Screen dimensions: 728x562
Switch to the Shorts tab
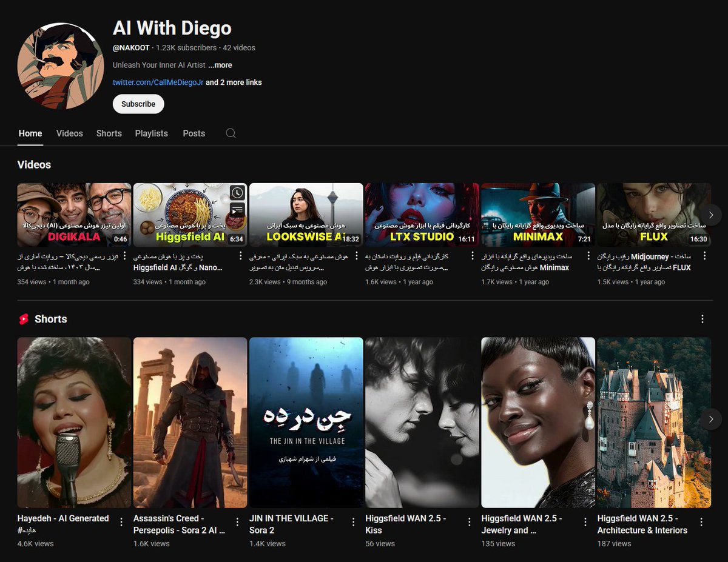109,133
